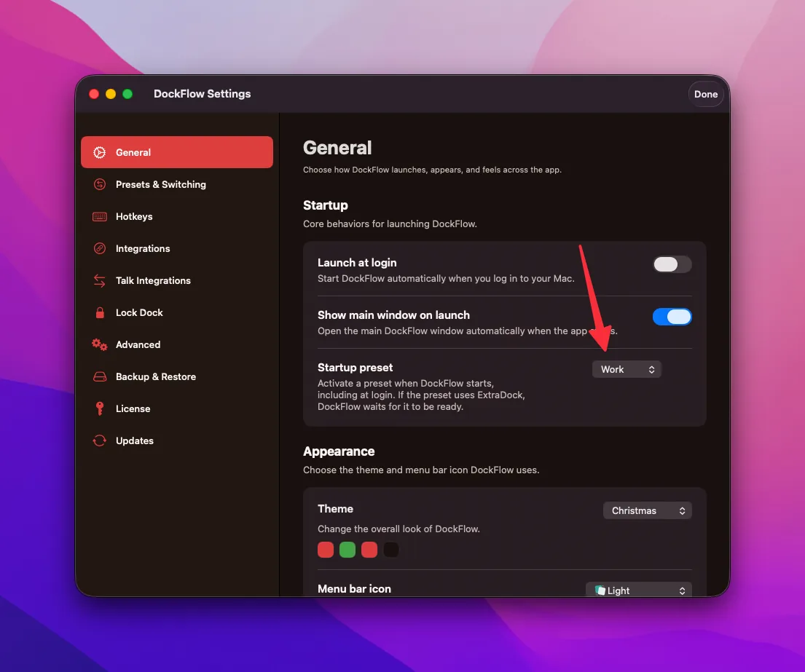Open the General settings section
The height and width of the screenshot is (672, 805).
[x=176, y=152]
